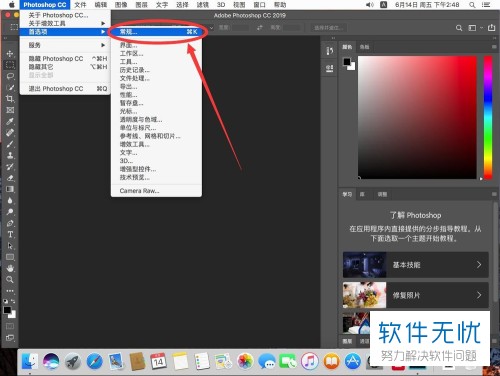500x376 pixels.
Task: Change screen mode at toolbar bottom
Action: coord(10,338)
